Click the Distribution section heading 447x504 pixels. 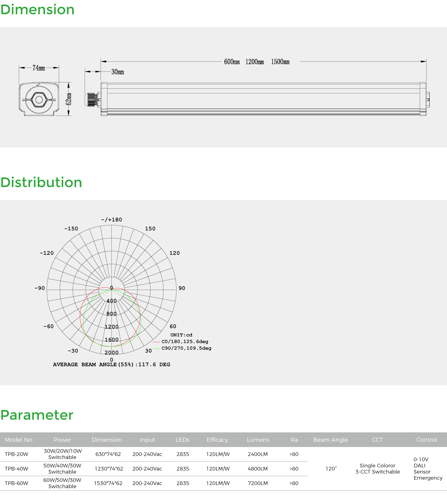coord(41,182)
